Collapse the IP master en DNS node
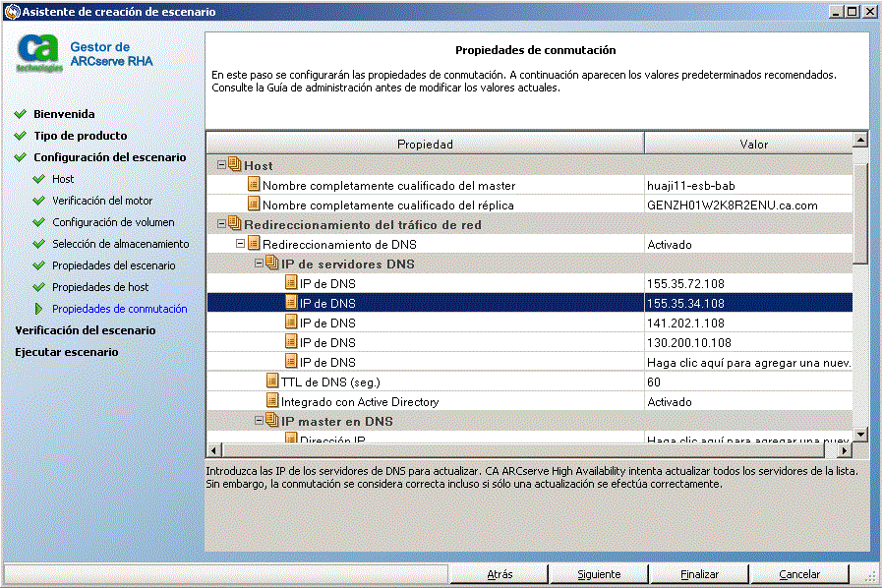 click(260, 421)
